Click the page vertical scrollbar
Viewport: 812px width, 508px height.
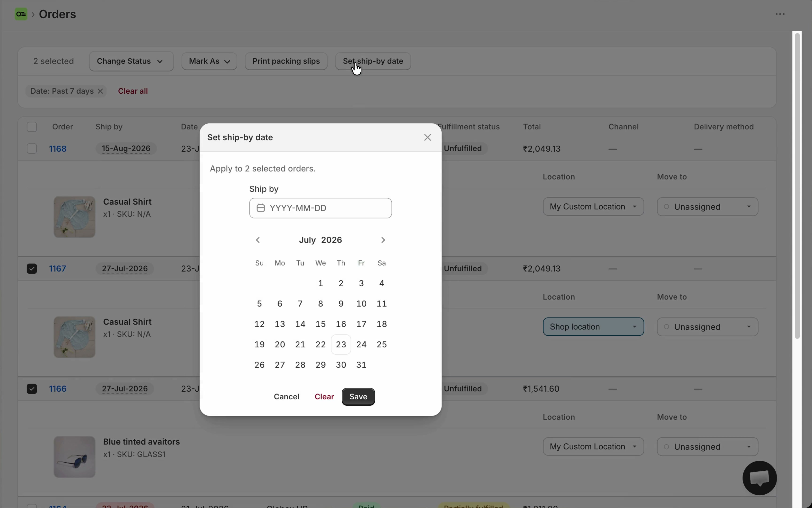pyautogui.click(x=797, y=186)
